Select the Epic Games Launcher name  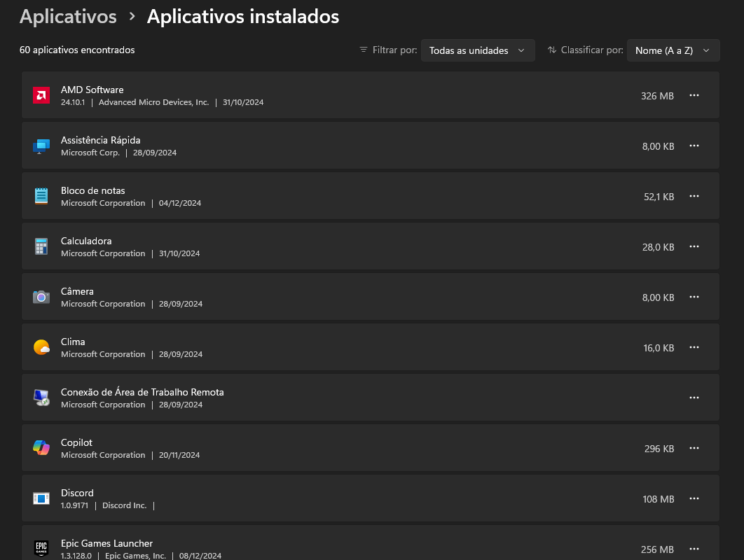[x=106, y=543]
